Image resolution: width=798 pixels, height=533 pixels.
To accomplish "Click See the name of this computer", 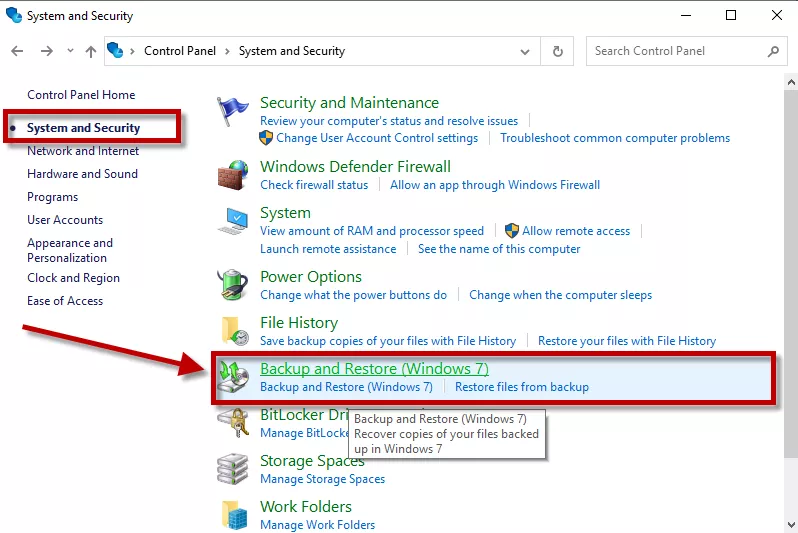I will coord(499,249).
